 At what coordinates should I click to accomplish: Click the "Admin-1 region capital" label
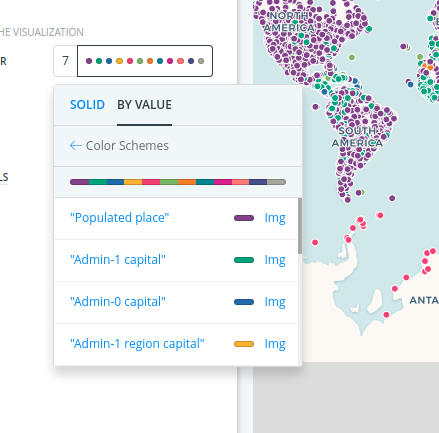(137, 344)
